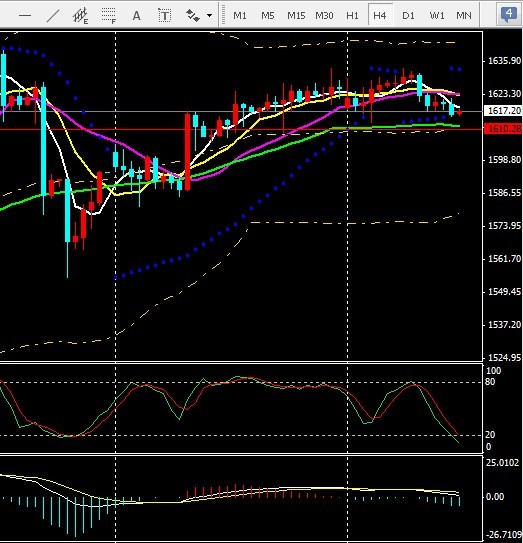Switch to the D1 timeframe
Screen dimensions: 523x543
pos(408,16)
